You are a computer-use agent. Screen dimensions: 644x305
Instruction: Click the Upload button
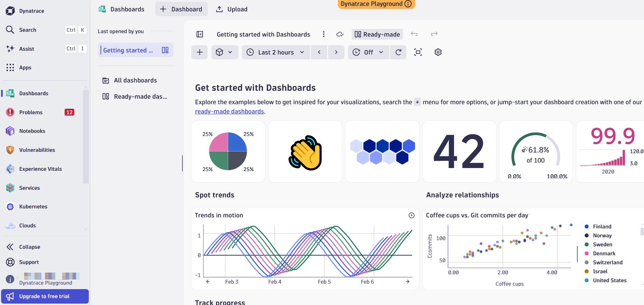[x=232, y=9]
